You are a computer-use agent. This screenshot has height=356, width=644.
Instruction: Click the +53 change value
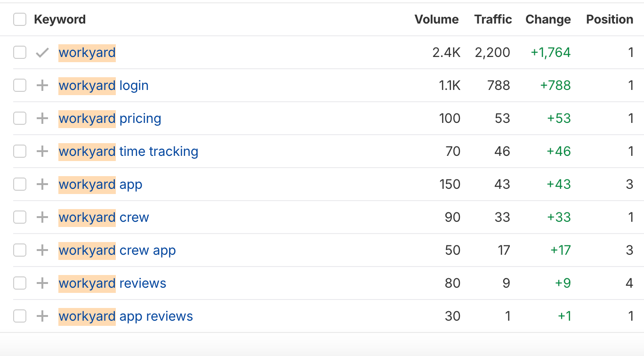coord(559,119)
